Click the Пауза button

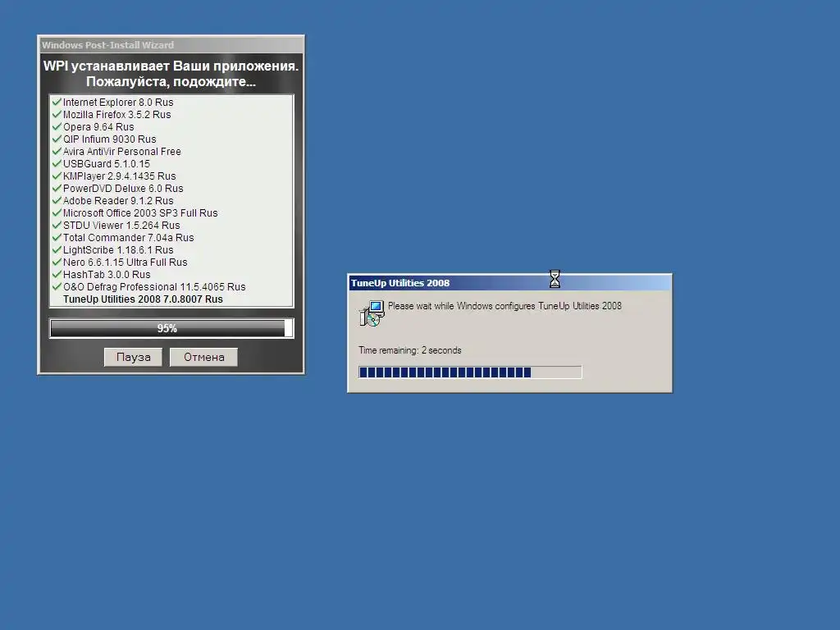click(133, 358)
